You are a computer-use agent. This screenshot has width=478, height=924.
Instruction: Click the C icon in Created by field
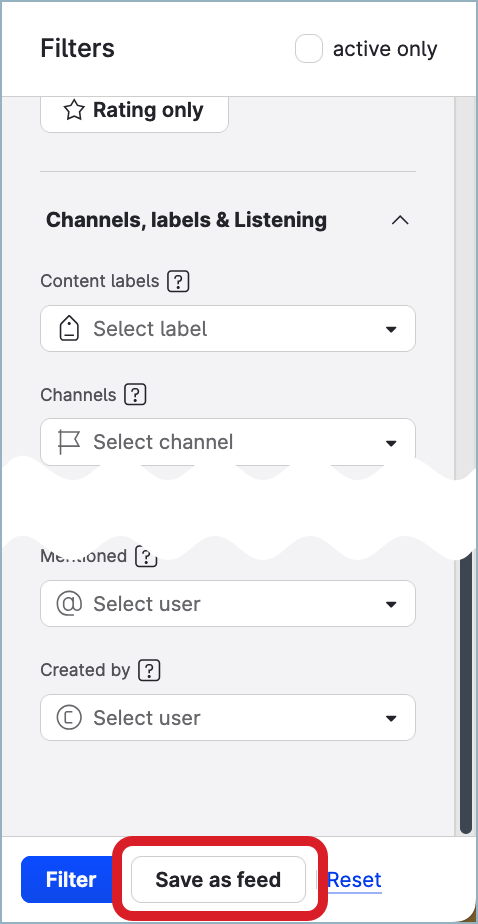coord(69,718)
